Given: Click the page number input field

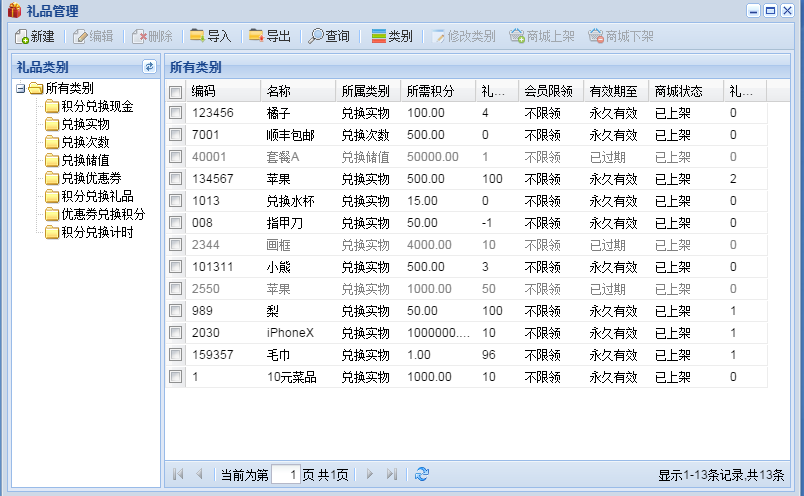Looking at the screenshot, I should pos(286,474).
